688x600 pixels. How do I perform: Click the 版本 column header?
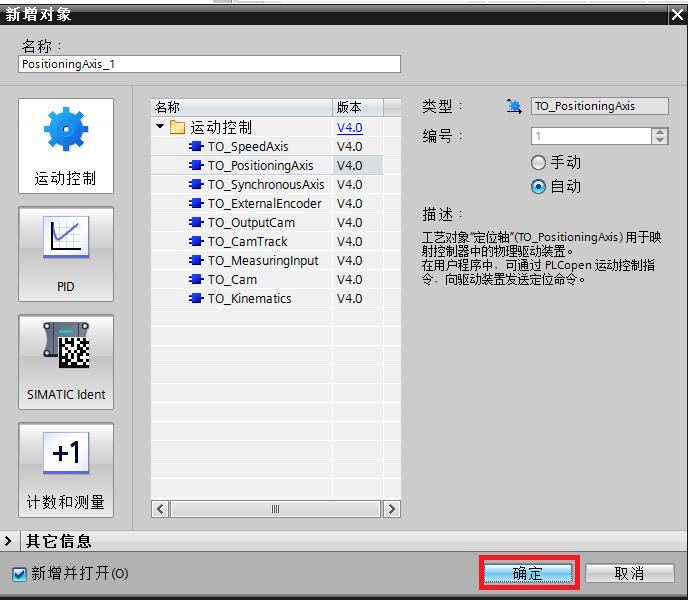click(358, 107)
